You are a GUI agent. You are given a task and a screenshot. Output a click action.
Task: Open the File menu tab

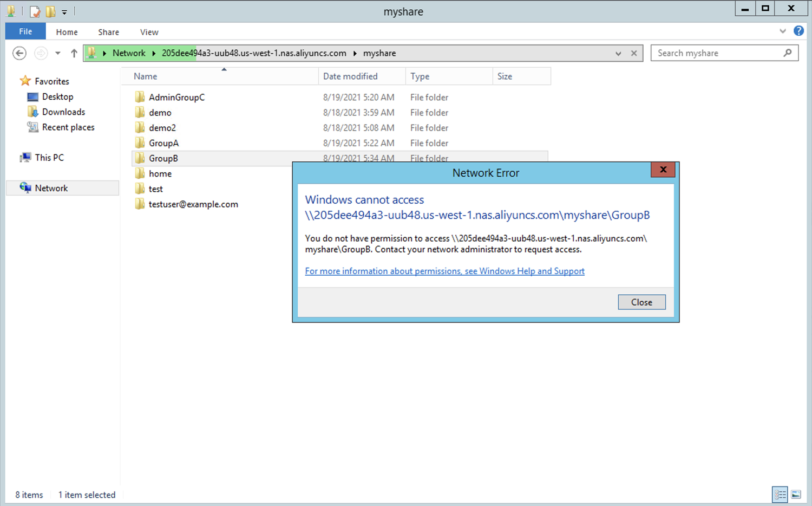click(x=25, y=31)
